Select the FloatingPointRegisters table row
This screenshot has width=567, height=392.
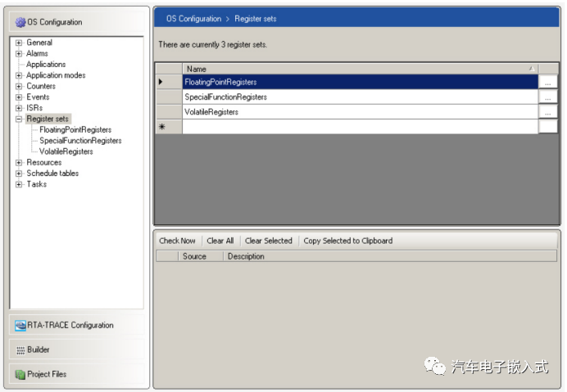(361, 82)
